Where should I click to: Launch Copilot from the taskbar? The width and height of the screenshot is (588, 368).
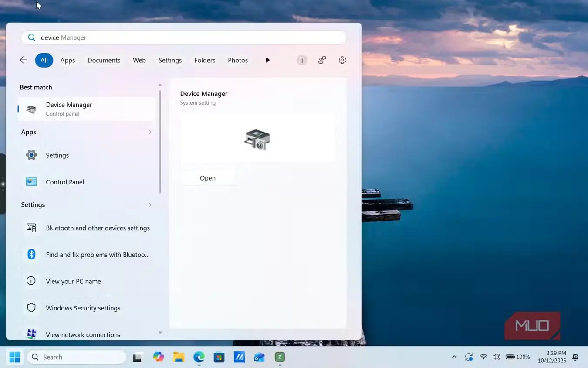(159, 357)
